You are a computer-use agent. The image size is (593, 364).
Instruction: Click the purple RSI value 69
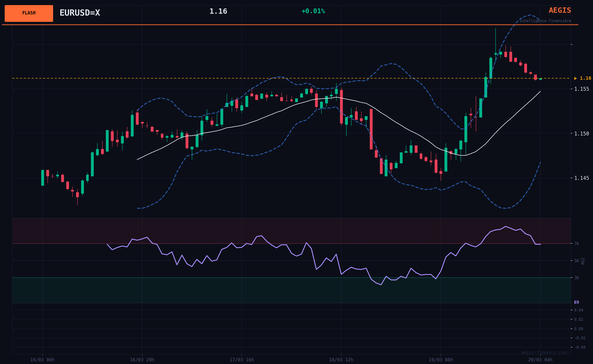pos(576,302)
